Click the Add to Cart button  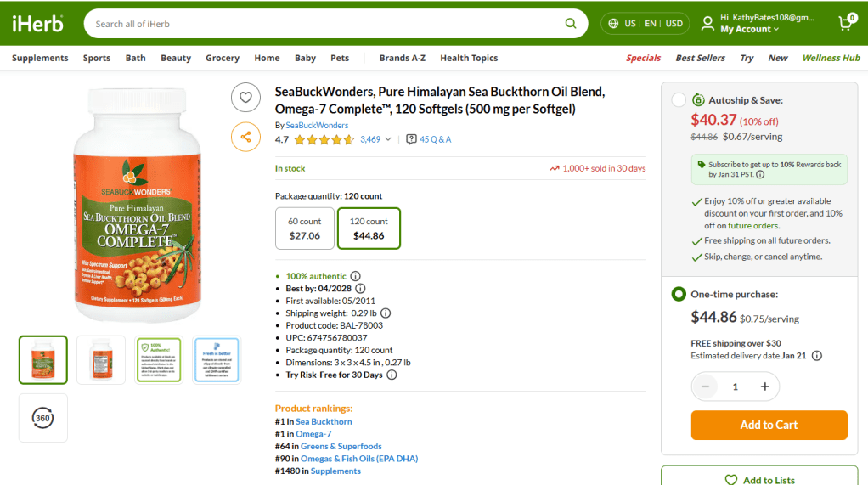coord(769,425)
